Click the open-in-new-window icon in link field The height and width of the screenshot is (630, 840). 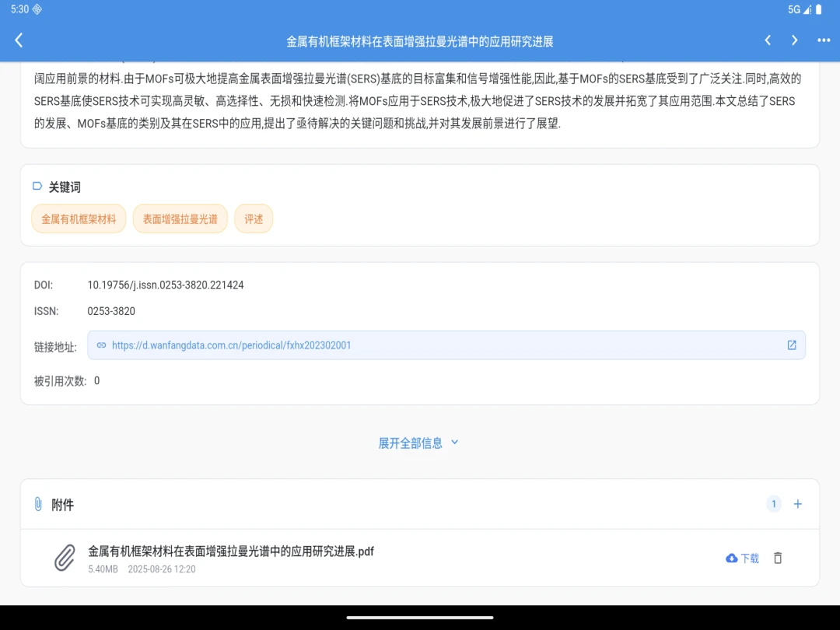tap(792, 345)
